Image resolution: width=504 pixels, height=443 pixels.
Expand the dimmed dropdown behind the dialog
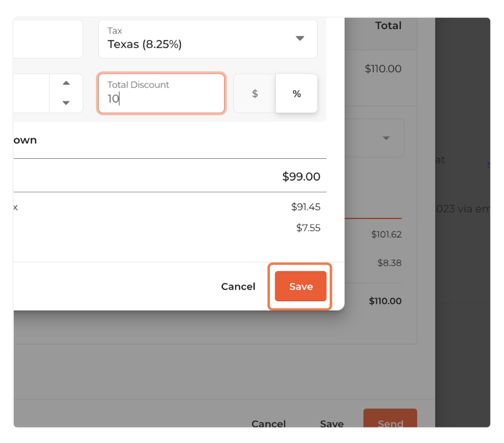pyautogui.click(x=385, y=138)
